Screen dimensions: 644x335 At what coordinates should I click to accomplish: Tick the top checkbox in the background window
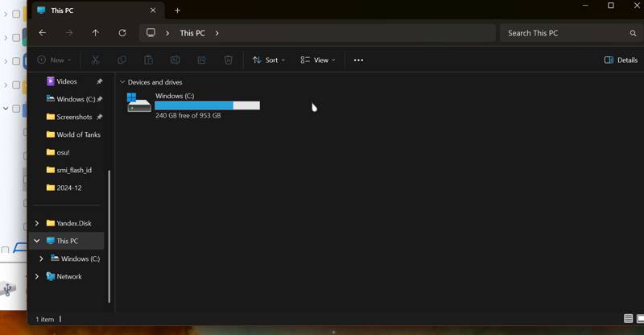tap(16, 14)
